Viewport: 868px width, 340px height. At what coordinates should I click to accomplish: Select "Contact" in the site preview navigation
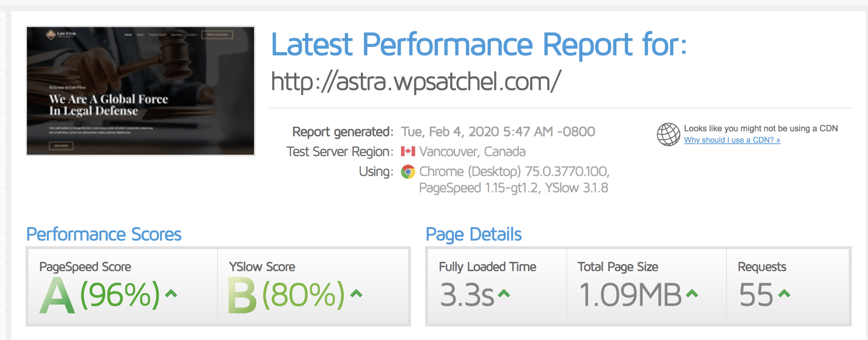[191, 35]
